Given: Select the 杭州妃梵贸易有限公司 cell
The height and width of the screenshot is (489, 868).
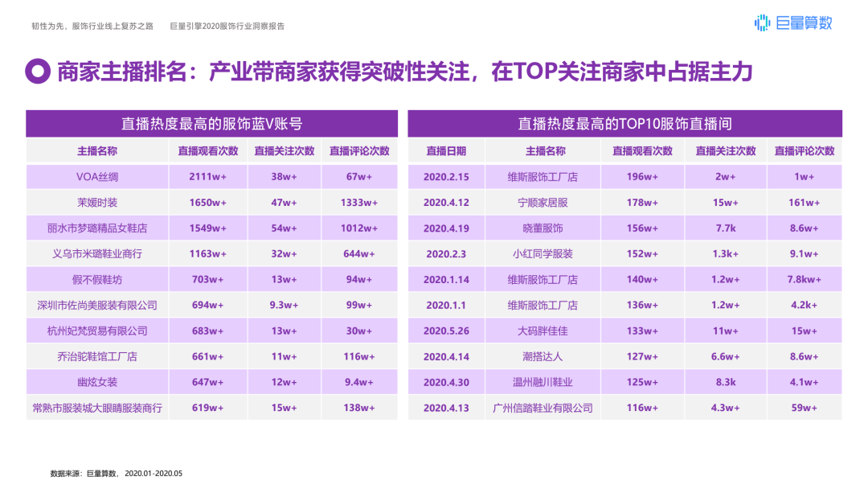Looking at the screenshot, I should 97,331.
